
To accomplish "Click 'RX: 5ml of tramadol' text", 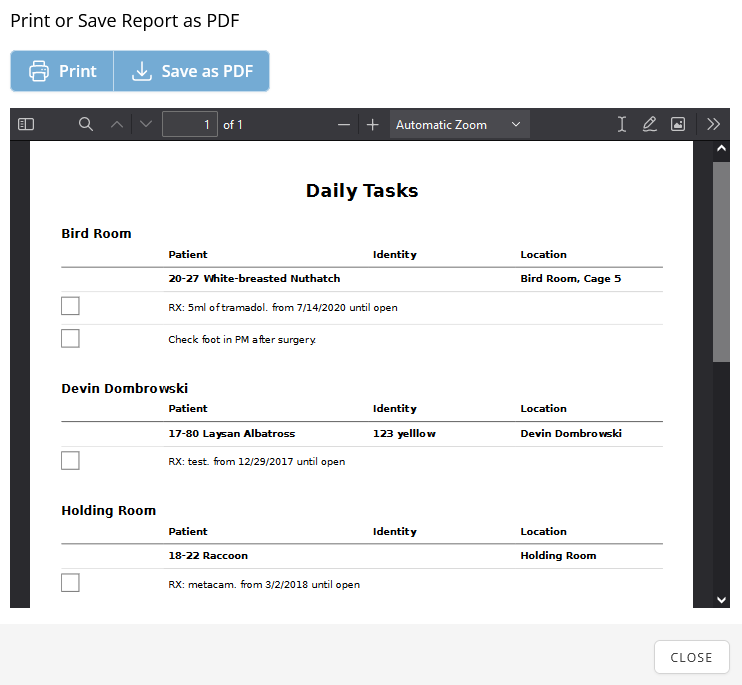I will [283, 307].
